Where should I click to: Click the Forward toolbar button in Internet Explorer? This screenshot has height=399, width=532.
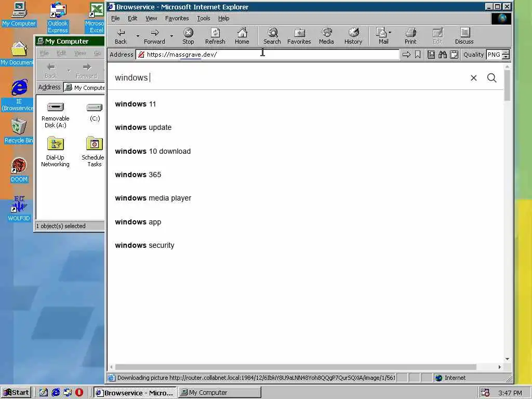[154, 36]
